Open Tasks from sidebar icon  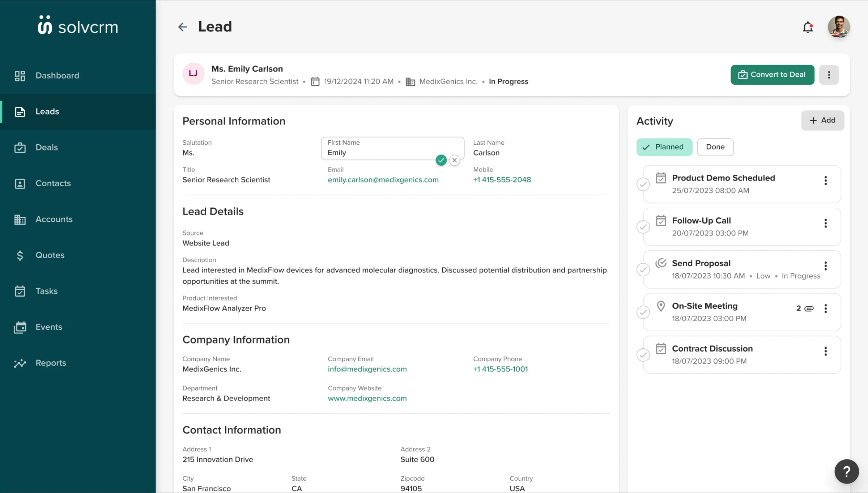click(x=20, y=291)
